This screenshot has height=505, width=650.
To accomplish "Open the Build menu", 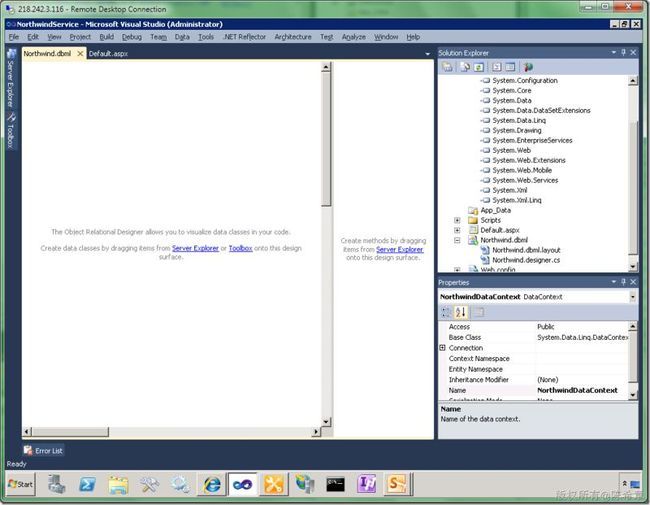I will 107,37.
